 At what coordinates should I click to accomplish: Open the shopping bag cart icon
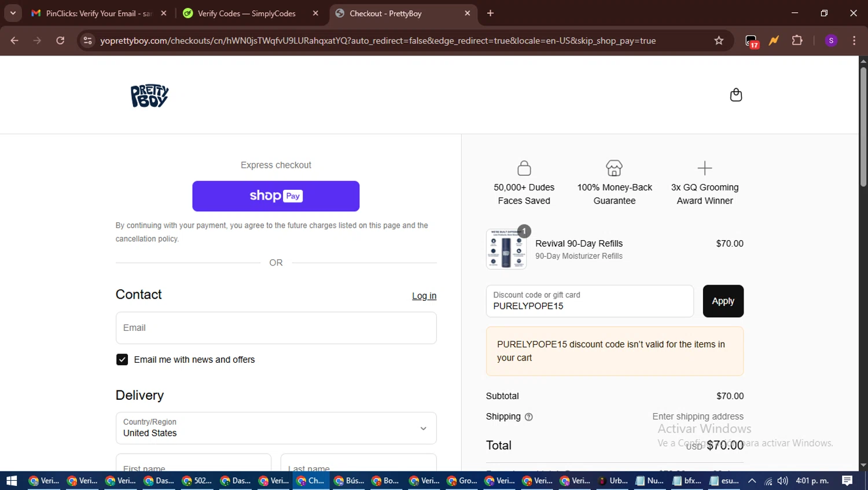point(735,95)
